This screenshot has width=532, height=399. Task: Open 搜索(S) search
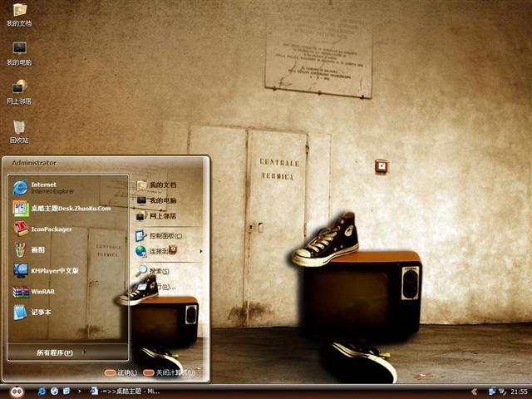[x=153, y=271]
